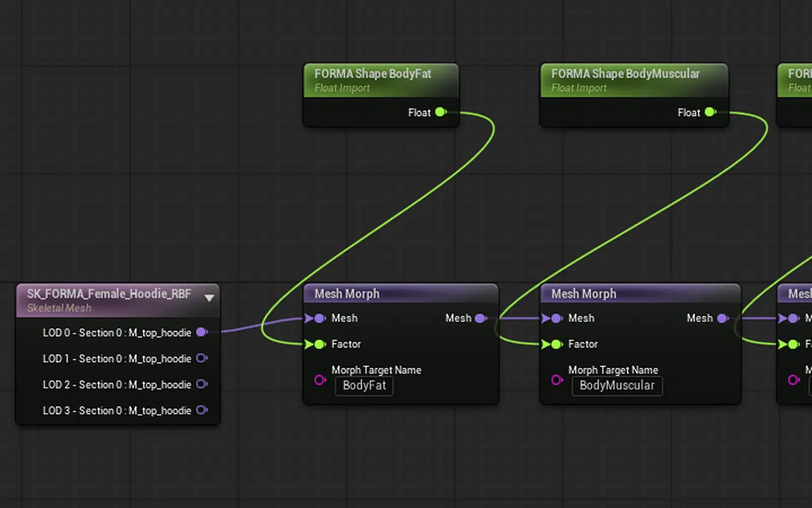Click 'LOD 3 - Section 0 : M_top_hoodie' label
The image size is (812, 508).
click(117, 410)
